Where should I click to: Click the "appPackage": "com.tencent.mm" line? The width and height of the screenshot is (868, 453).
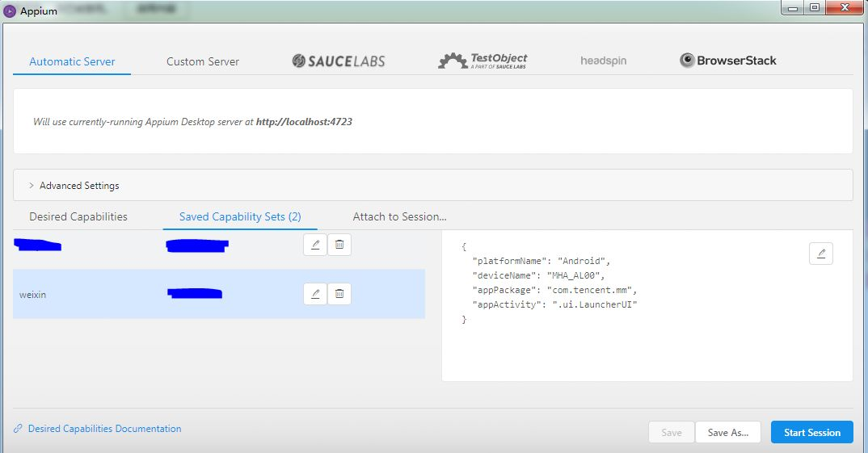click(x=554, y=290)
